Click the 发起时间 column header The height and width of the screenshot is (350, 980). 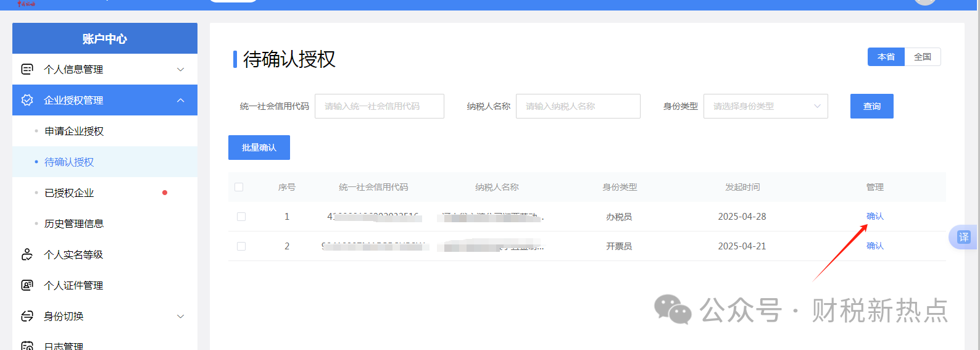point(742,187)
